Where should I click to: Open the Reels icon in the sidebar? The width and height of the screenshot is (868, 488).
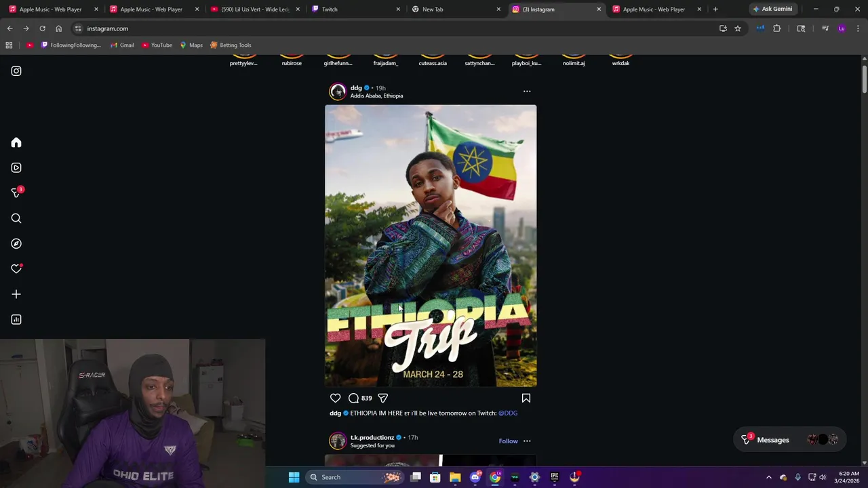(x=16, y=167)
